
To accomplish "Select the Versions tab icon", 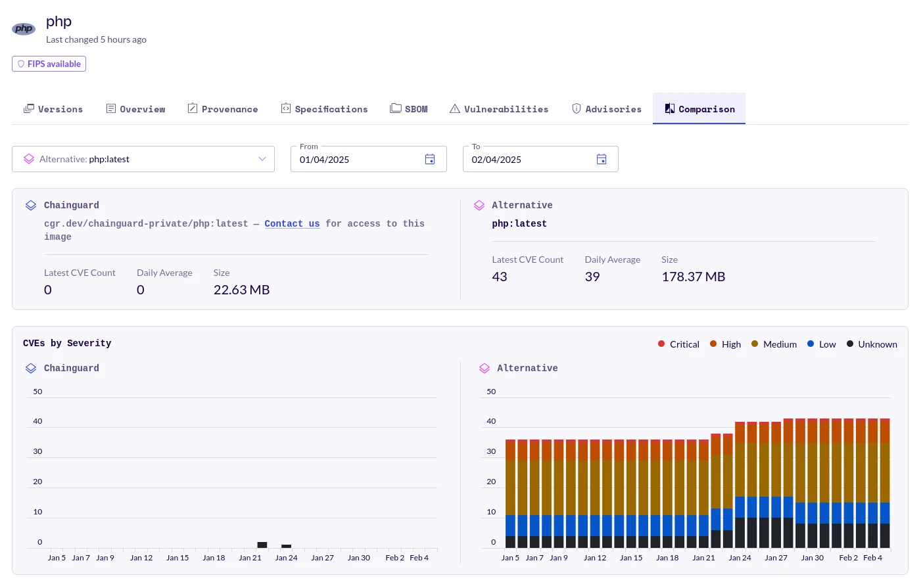I will click(30, 108).
